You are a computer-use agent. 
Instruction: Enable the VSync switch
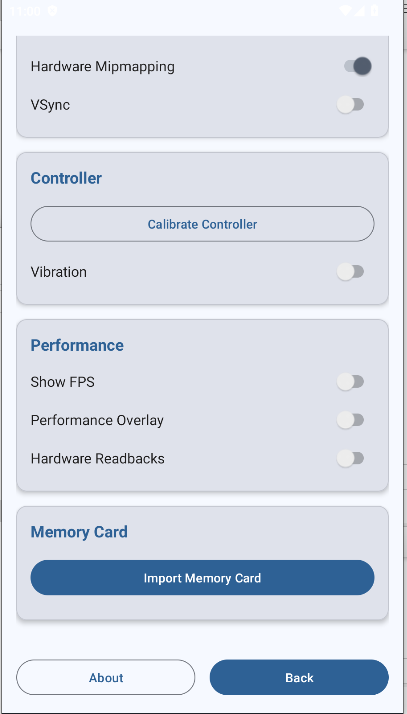350,105
